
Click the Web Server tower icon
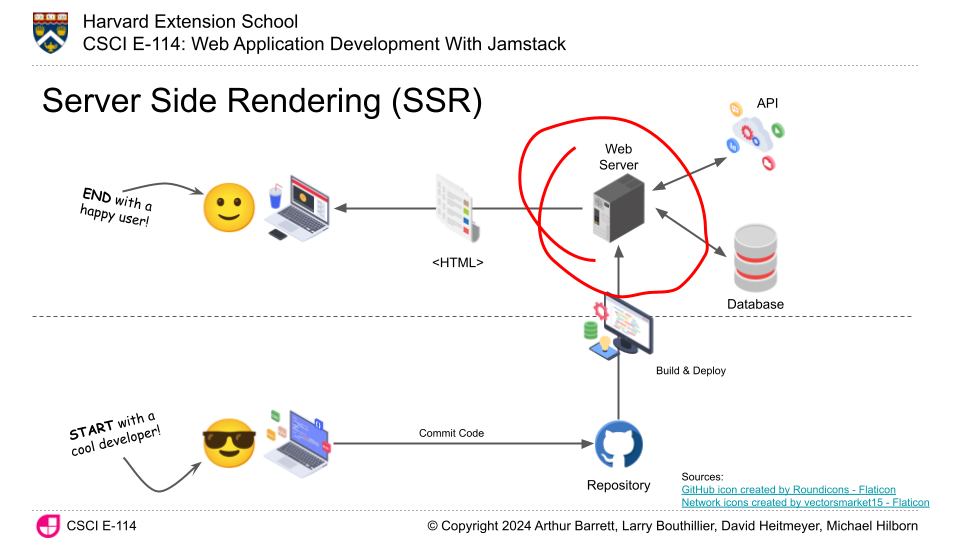[x=618, y=208]
